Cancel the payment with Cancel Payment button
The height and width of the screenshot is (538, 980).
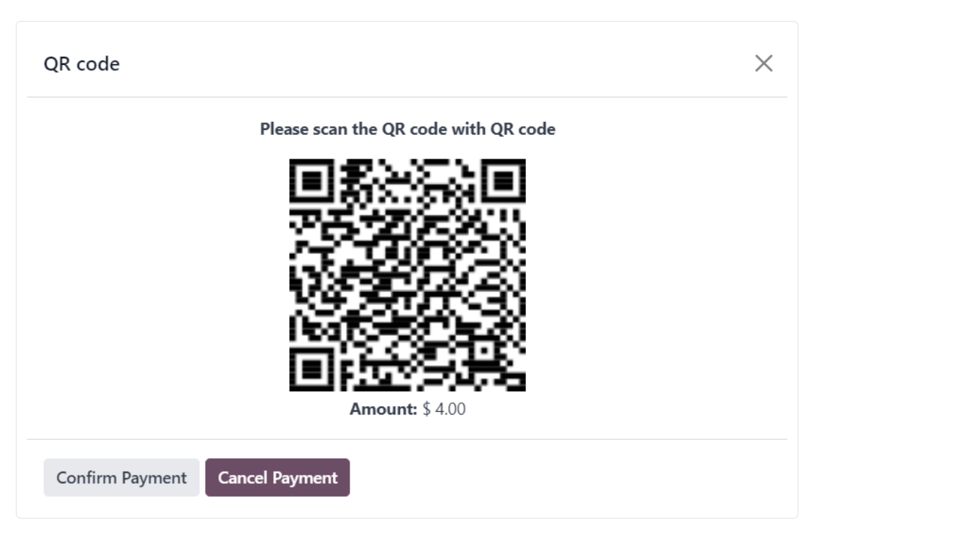(x=277, y=477)
